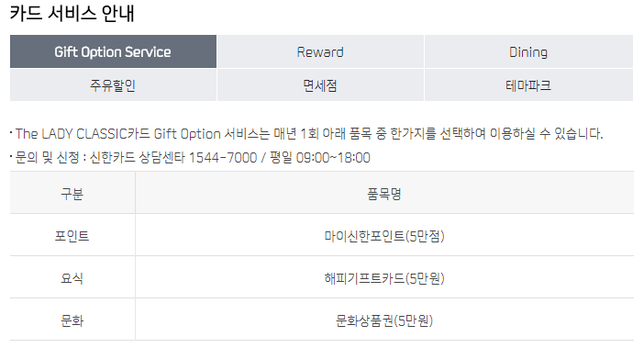This screenshot has height=348, width=644.
Task: Click the 마이신한포인트(5만점) item
Action: [384, 236]
